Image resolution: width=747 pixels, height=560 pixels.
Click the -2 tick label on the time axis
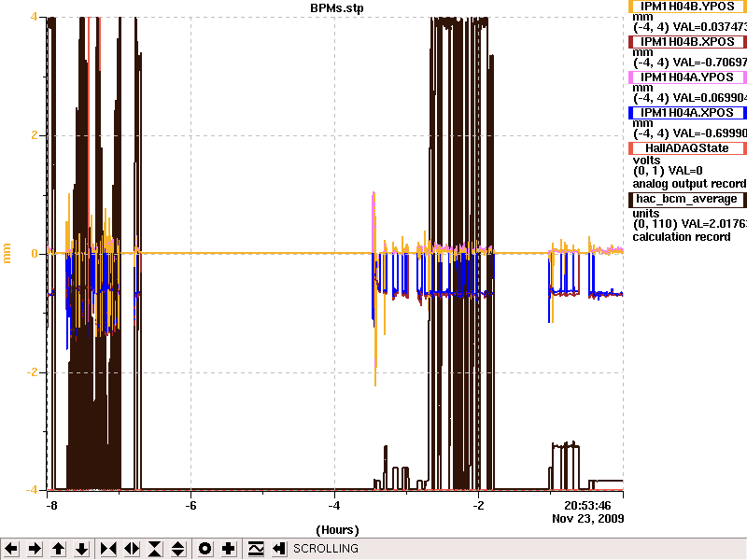(478, 505)
